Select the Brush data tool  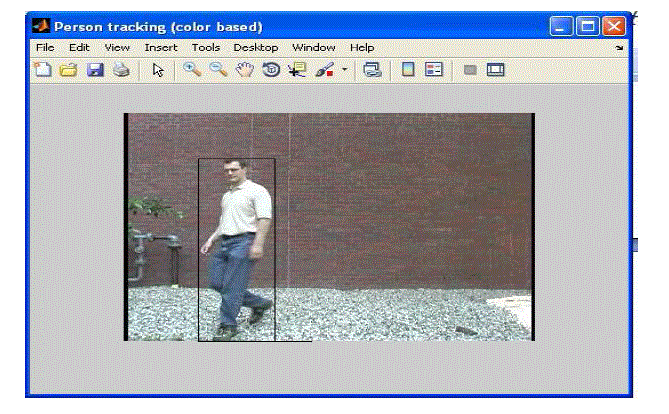pos(323,70)
